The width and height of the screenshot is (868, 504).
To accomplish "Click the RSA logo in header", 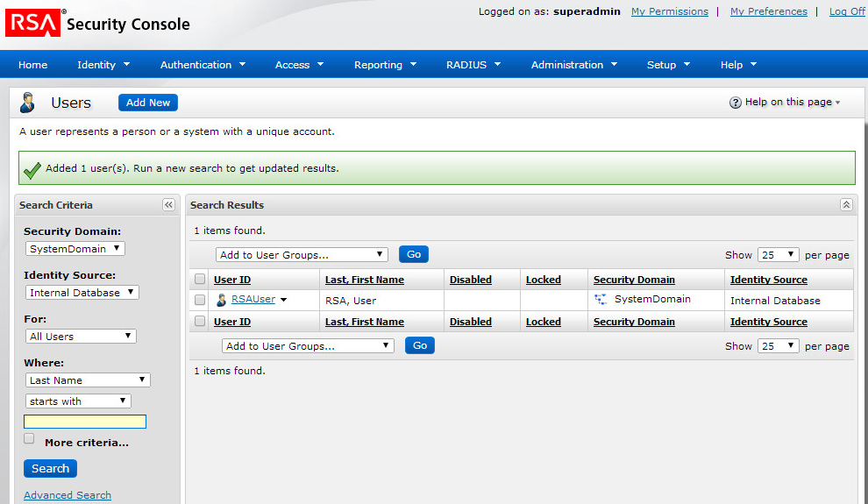I will point(33,24).
